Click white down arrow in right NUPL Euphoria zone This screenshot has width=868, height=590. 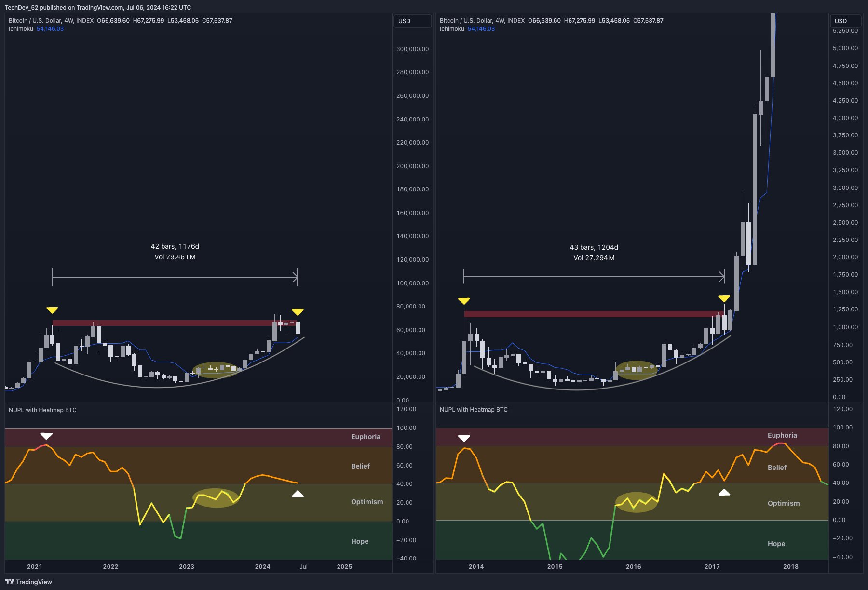click(x=464, y=438)
